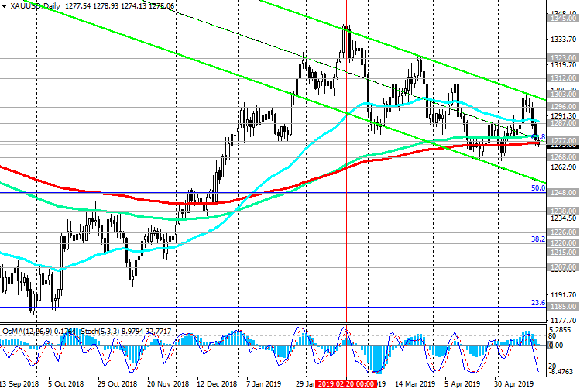Screen dimensions: 580x392
Task: Click the 1296.00 price level label
Action: (x=563, y=107)
